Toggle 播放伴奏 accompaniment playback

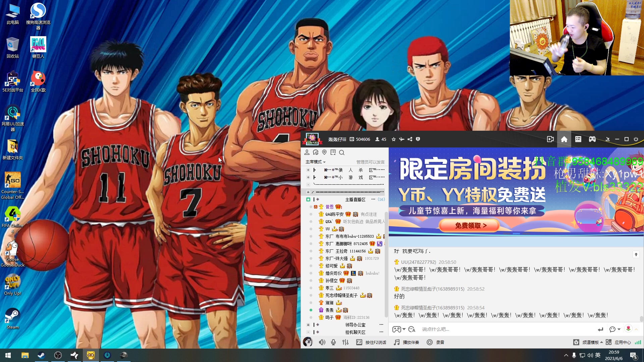click(406, 342)
